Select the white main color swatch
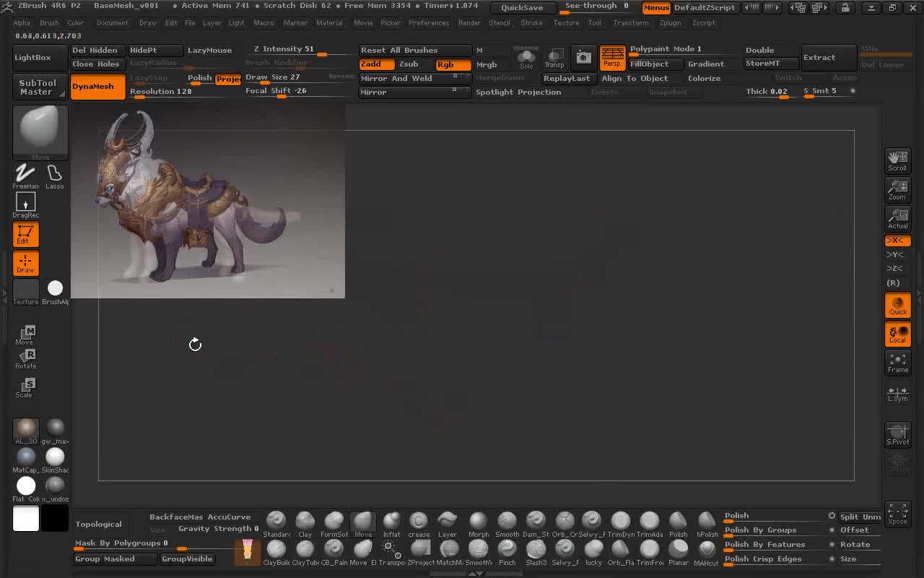The image size is (924, 578). pos(26,519)
